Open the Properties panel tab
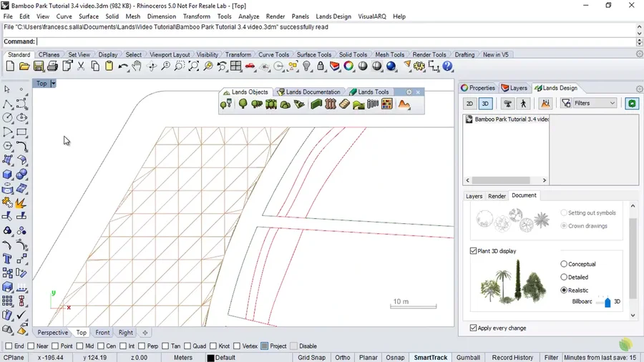 pos(478,88)
